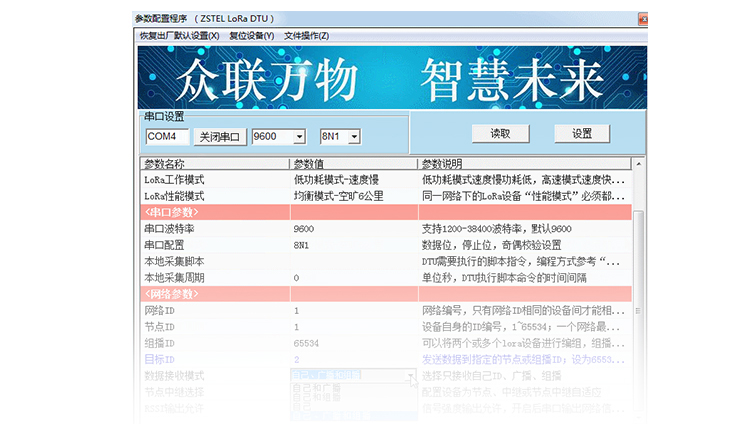750x424 pixels.
Task: Choose 自己和广播 from the dropdown list
Action: 317,387
